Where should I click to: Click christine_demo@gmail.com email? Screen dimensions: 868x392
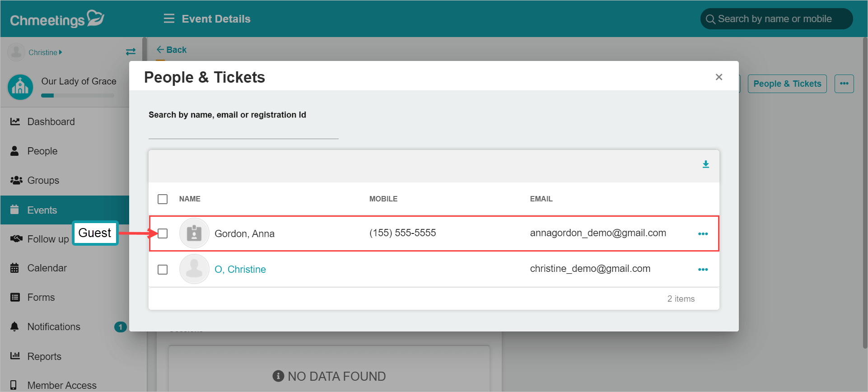pos(590,268)
